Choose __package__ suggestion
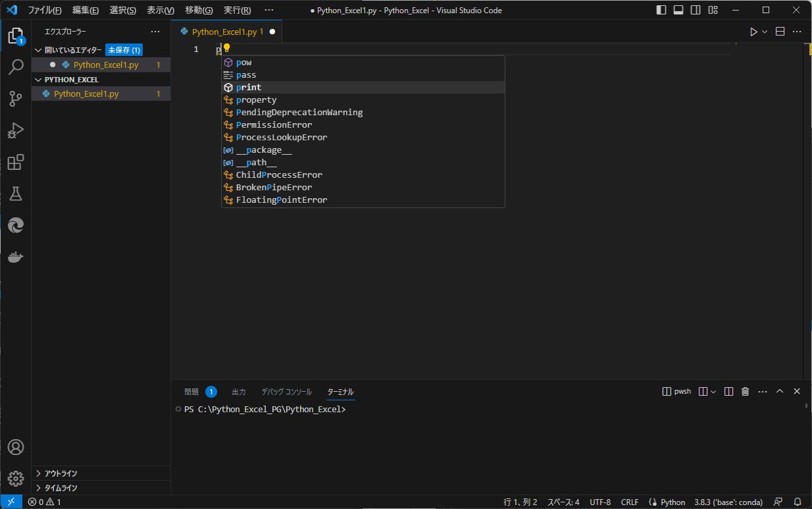Screen dimensions: 812x509 click(363, 150)
